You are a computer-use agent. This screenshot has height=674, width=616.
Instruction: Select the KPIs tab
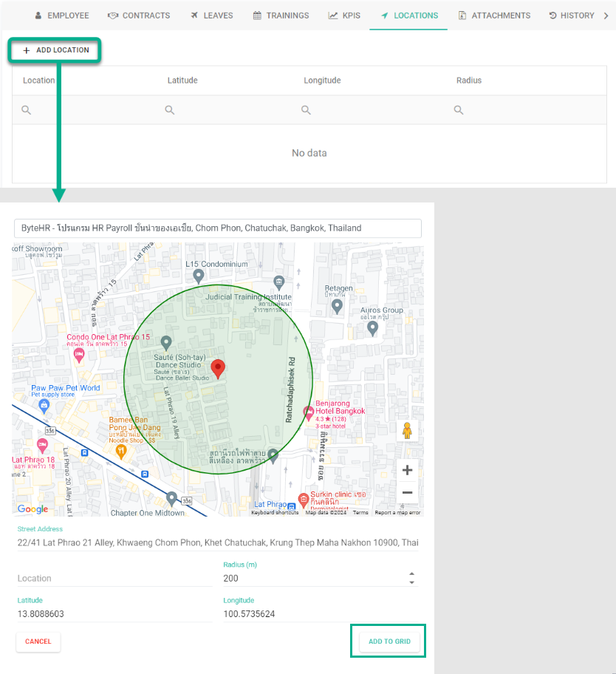click(x=344, y=16)
